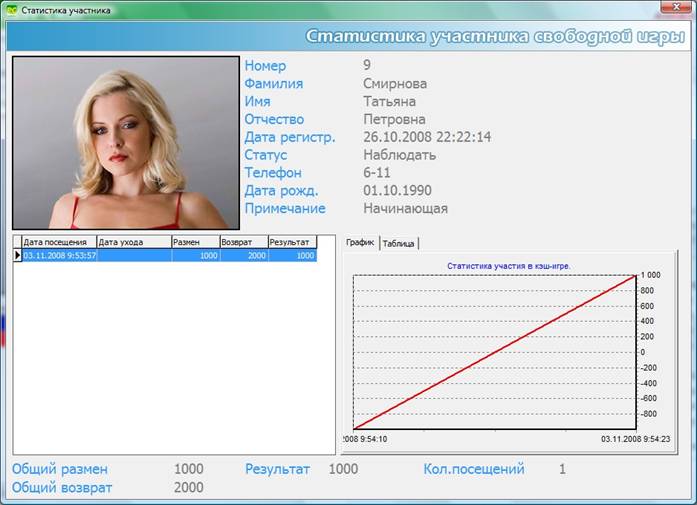
Task: Click the Результат column header
Action: [x=292, y=242]
